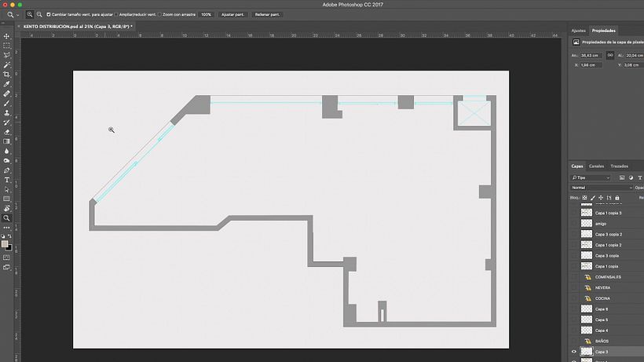Image resolution: width=644 pixels, height=362 pixels.
Task: Edit the X position field 1,98 cm
Action: point(591,65)
